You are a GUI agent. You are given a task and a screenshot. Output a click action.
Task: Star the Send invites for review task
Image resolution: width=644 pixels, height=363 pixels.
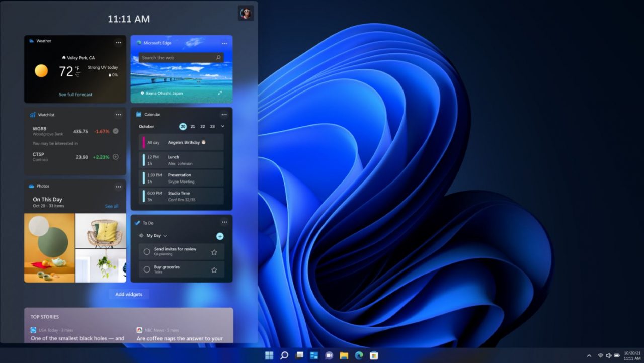[213, 251]
